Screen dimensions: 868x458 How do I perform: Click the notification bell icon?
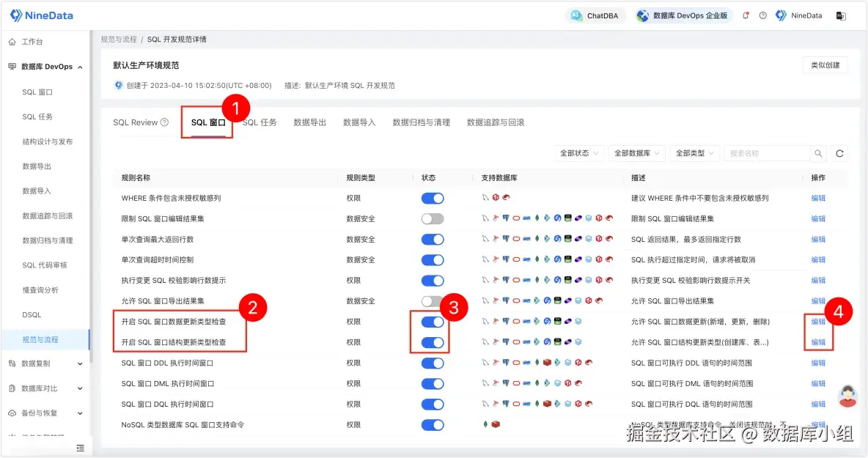pyautogui.click(x=745, y=15)
